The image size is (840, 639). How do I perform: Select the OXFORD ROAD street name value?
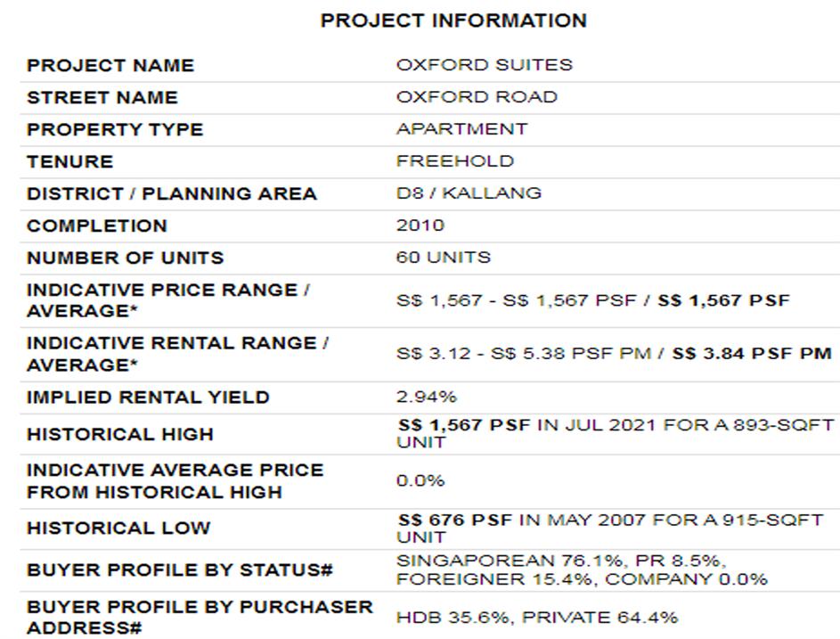pos(477,97)
